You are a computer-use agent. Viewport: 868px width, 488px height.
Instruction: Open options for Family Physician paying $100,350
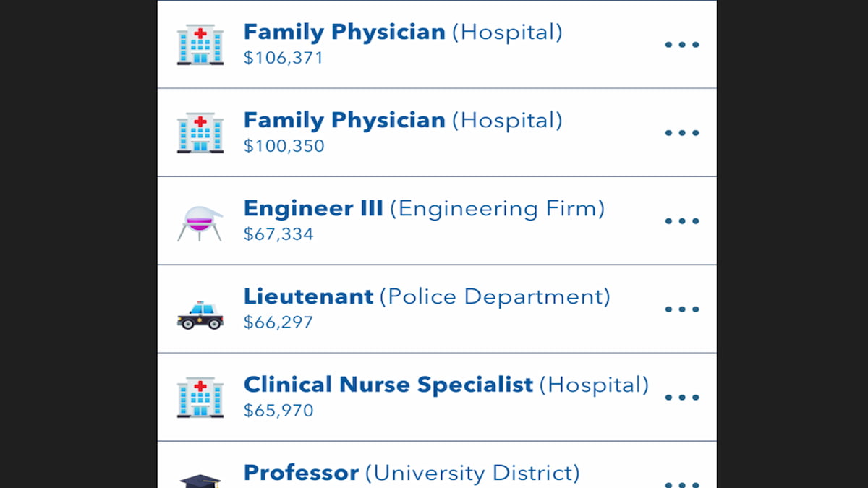pos(682,132)
